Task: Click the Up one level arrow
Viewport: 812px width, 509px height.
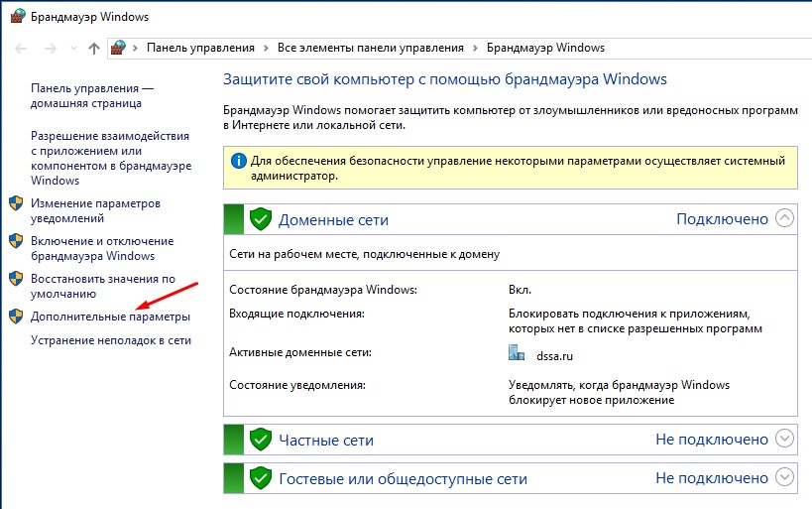Action: (x=94, y=48)
